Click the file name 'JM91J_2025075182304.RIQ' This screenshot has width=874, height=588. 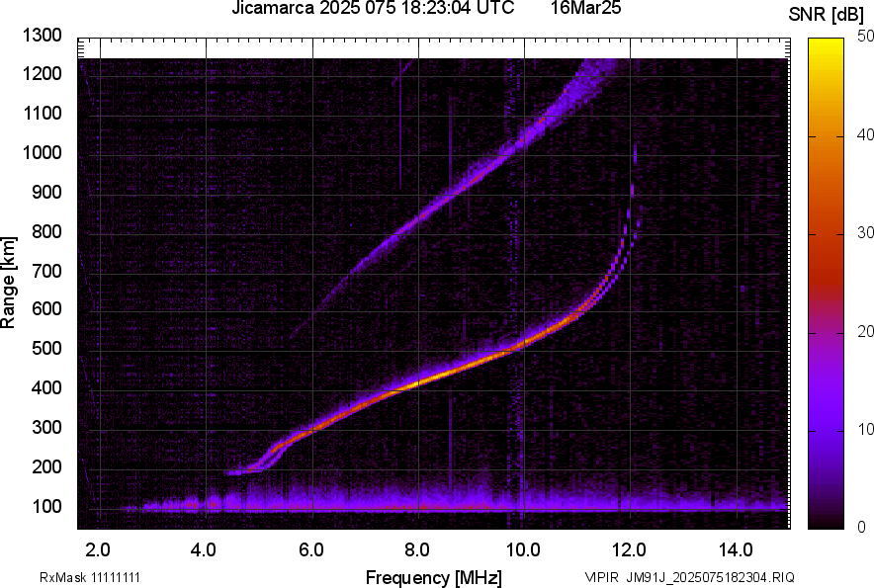point(710,577)
